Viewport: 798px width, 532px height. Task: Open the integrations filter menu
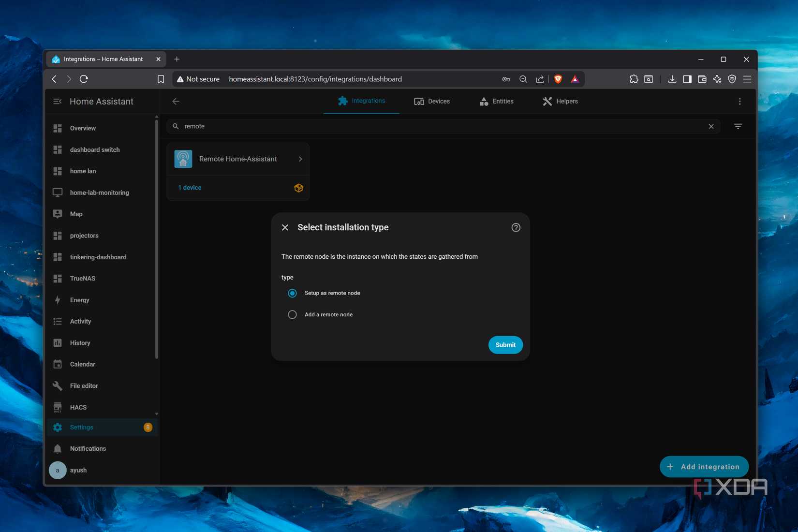[738, 126]
